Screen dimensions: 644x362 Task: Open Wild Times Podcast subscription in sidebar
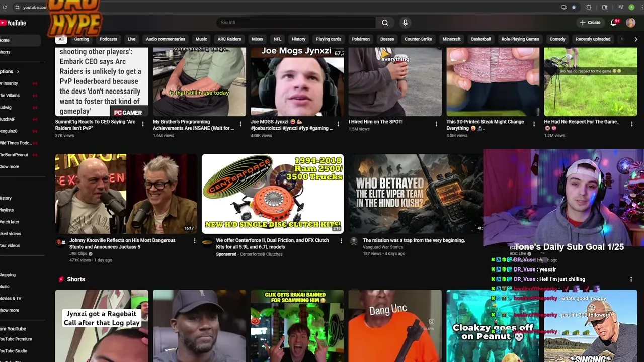point(16,143)
